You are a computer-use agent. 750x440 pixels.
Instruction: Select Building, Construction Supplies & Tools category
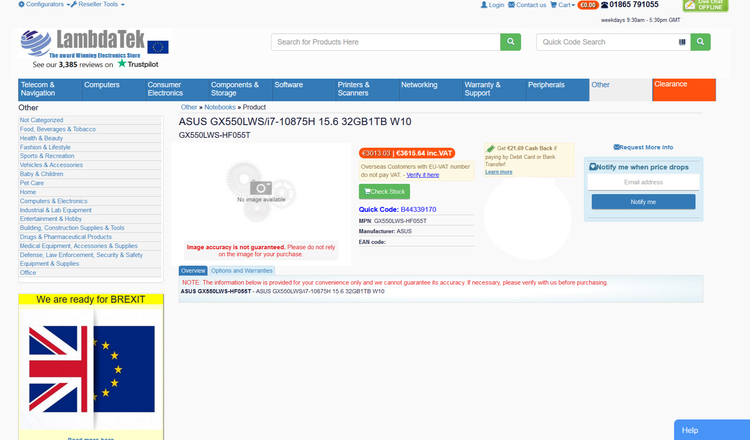[72, 228]
